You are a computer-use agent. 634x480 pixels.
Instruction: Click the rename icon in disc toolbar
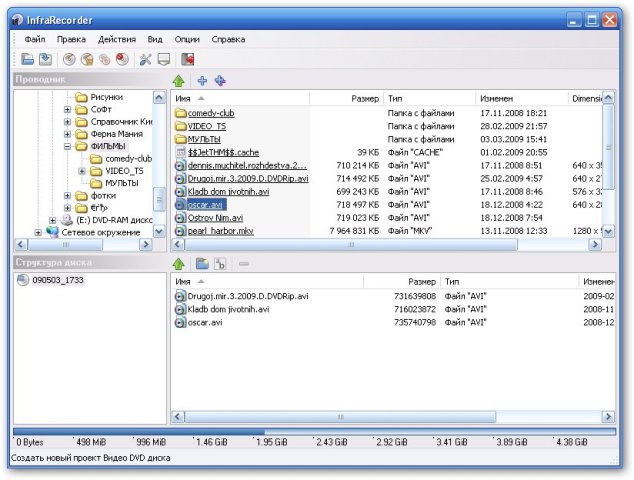click(x=220, y=264)
